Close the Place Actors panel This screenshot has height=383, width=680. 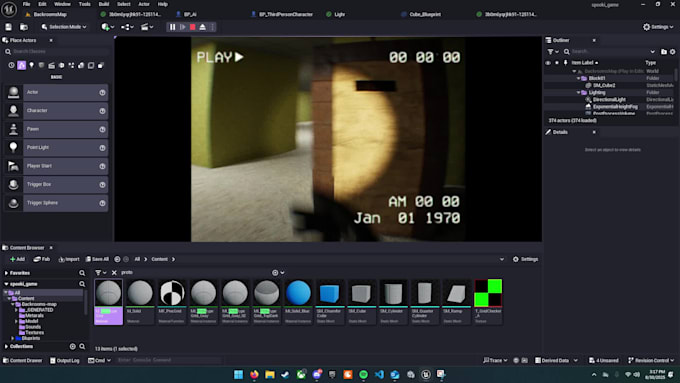(51, 40)
